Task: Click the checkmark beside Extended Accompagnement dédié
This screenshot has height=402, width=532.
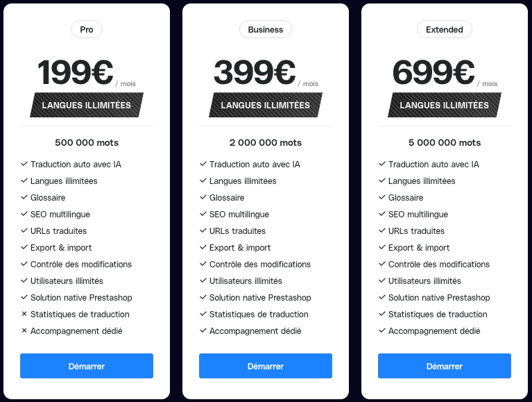Action: [x=382, y=331]
